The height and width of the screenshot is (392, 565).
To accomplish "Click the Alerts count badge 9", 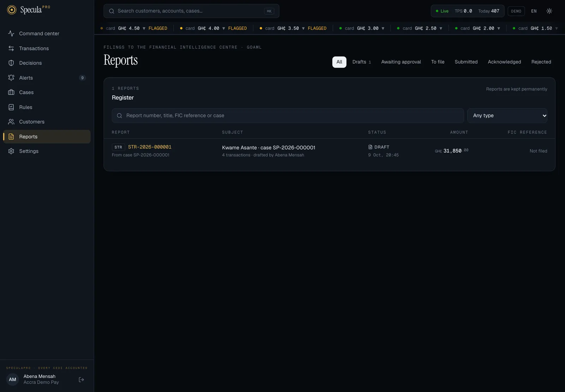I will 82,78.
